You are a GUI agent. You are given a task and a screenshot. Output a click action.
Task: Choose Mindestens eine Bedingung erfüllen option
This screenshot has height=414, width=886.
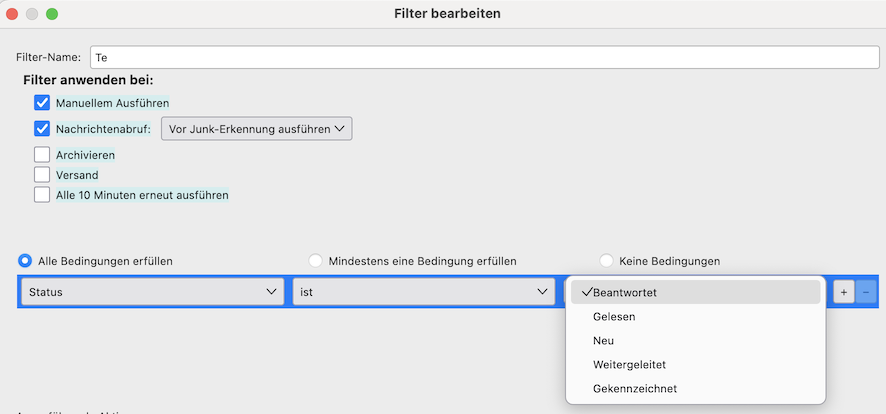tap(316, 261)
